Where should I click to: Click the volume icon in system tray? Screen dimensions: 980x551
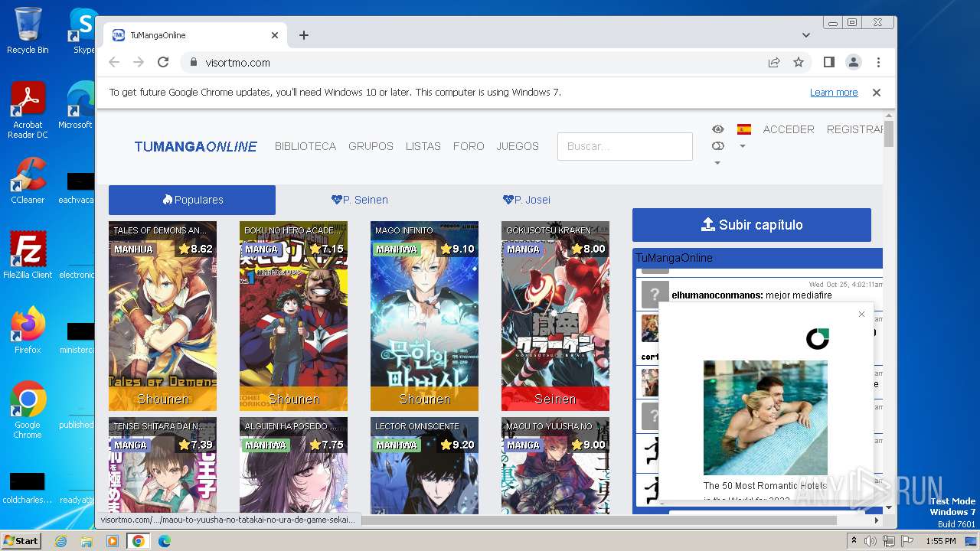click(x=871, y=541)
